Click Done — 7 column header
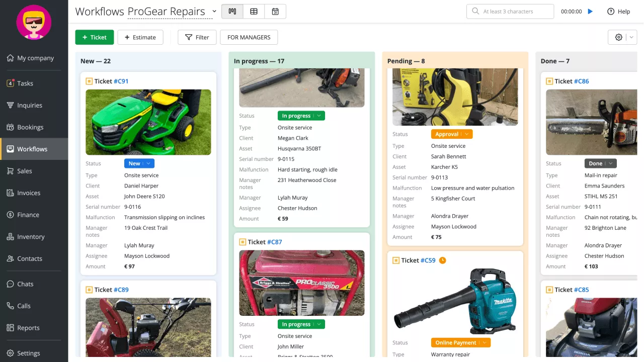This screenshot has height=362, width=644. click(x=555, y=61)
